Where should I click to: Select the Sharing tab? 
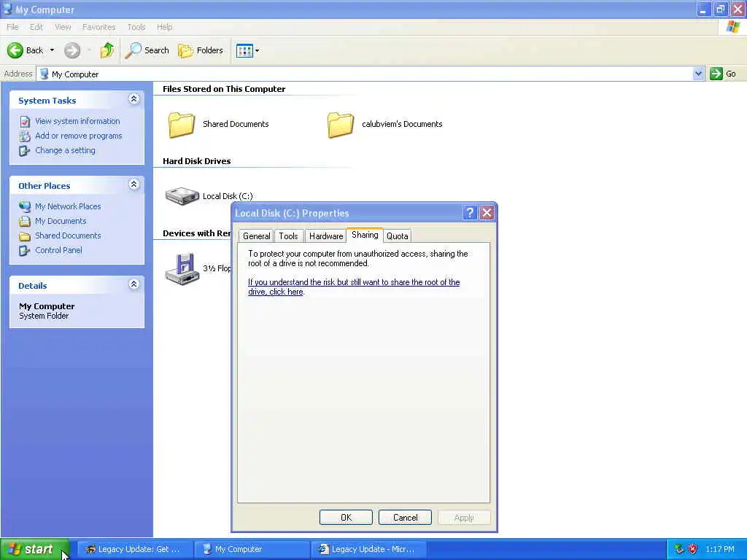point(365,235)
